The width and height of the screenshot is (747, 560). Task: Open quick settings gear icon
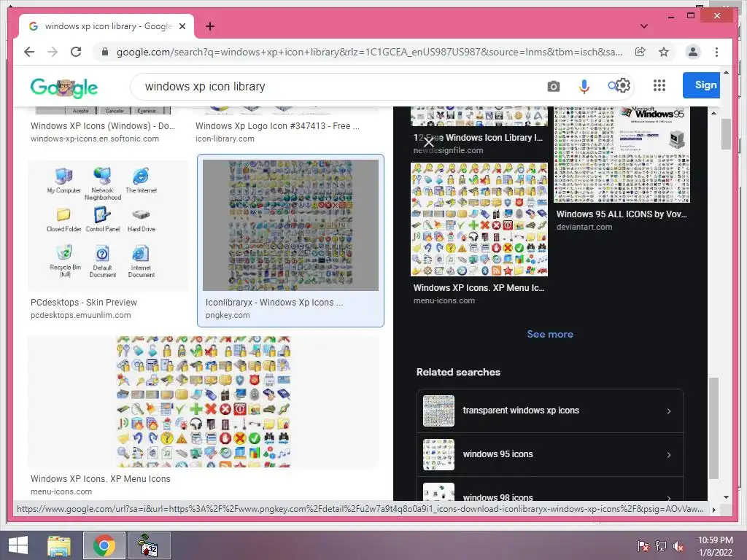[623, 85]
